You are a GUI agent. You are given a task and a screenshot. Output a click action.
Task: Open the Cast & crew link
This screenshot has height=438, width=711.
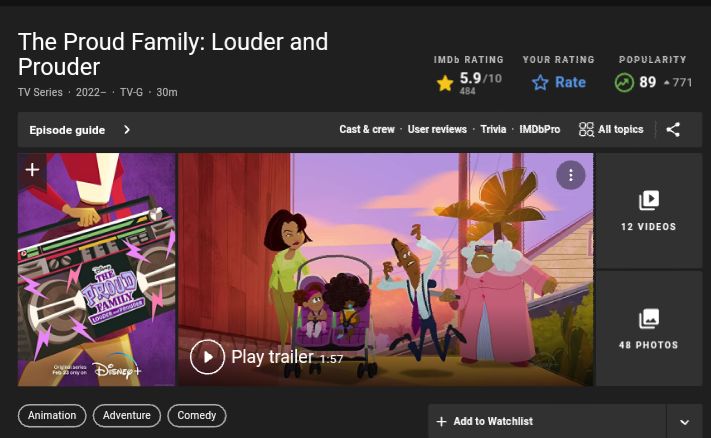point(367,129)
